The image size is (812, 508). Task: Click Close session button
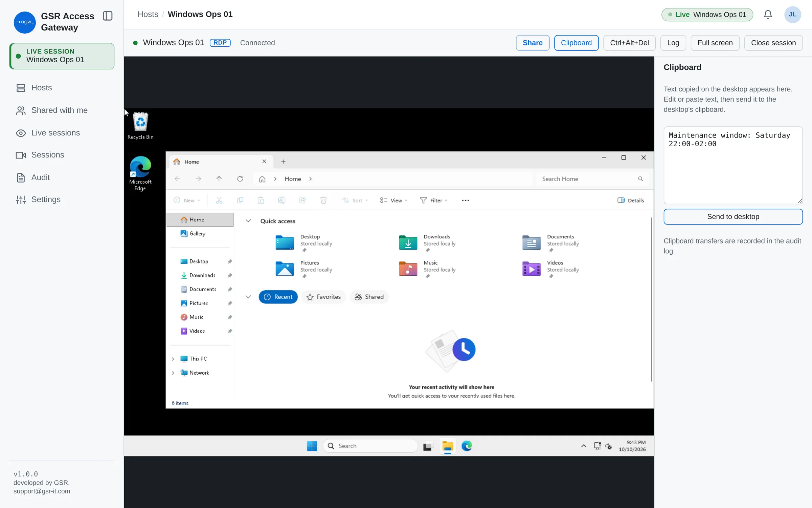(x=773, y=43)
